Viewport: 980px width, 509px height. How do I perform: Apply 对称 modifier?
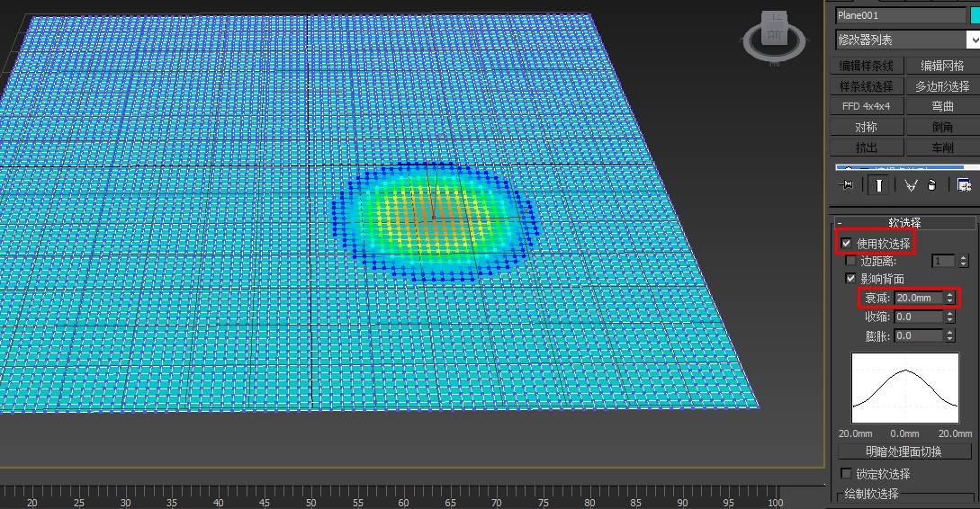click(x=867, y=127)
